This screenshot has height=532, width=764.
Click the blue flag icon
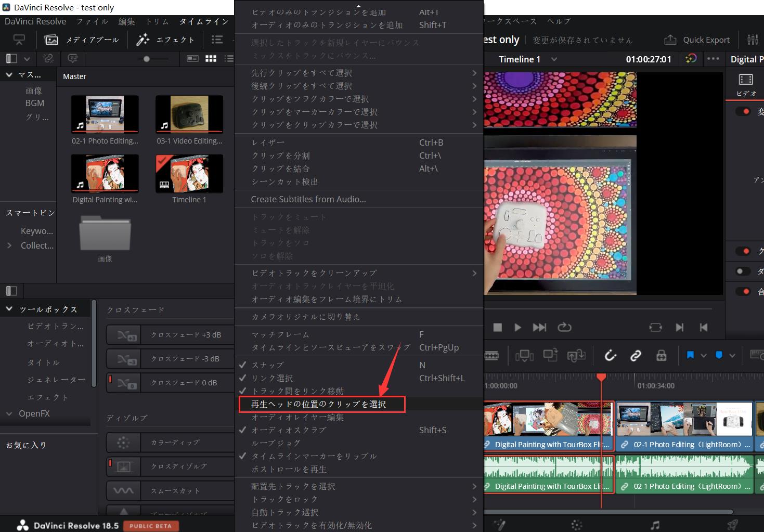click(690, 355)
